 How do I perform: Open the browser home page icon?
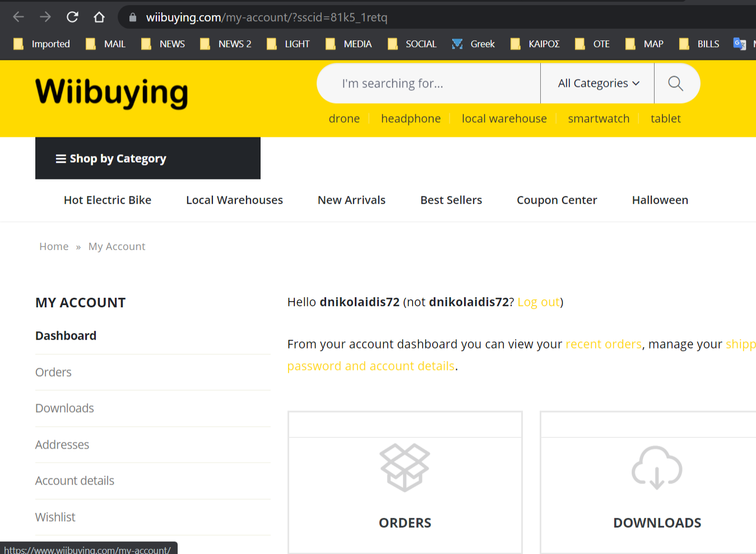[99, 17]
